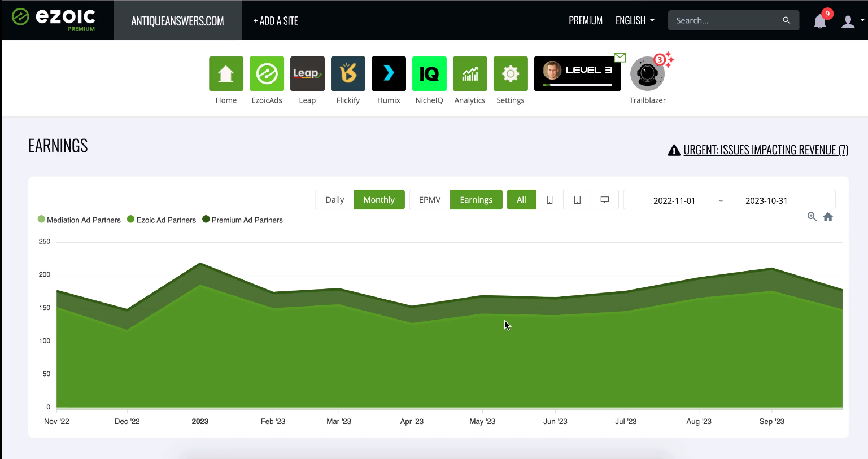
Task: Open the EzoicAds icon
Action: (267, 73)
